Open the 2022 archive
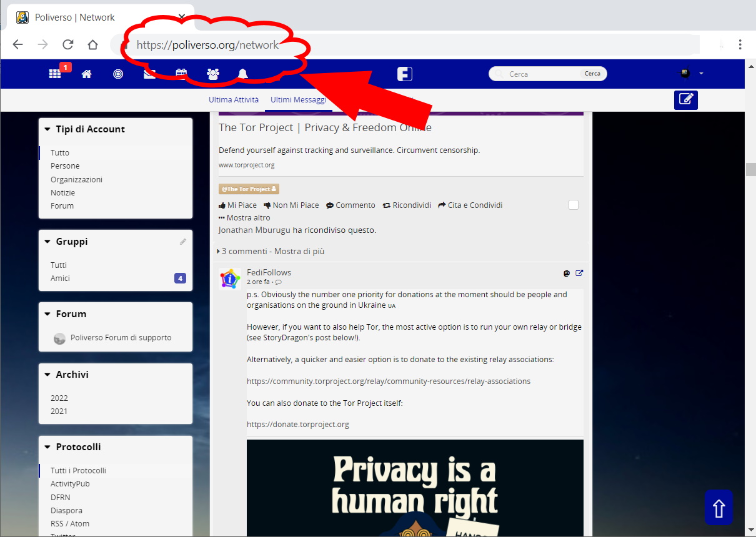Screen dimensions: 756x537 pyautogui.click(x=59, y=398)
